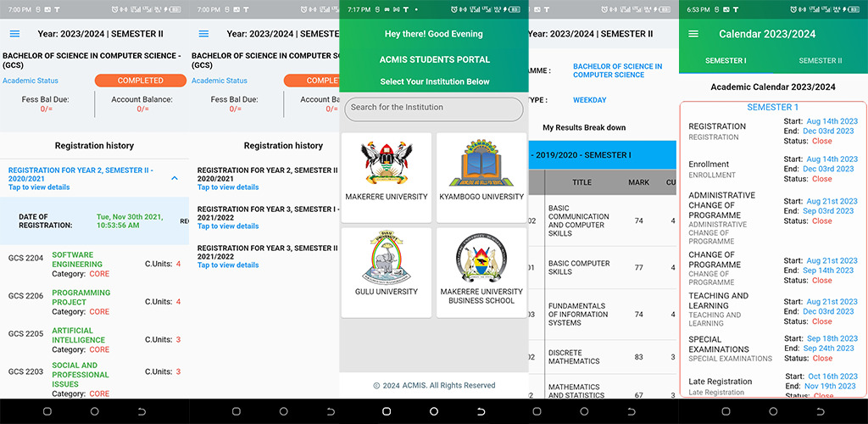Tap 'Tap to view details' under Year 3 Semester I
This screenshot has width=868, height=424.
click(228, 226)
